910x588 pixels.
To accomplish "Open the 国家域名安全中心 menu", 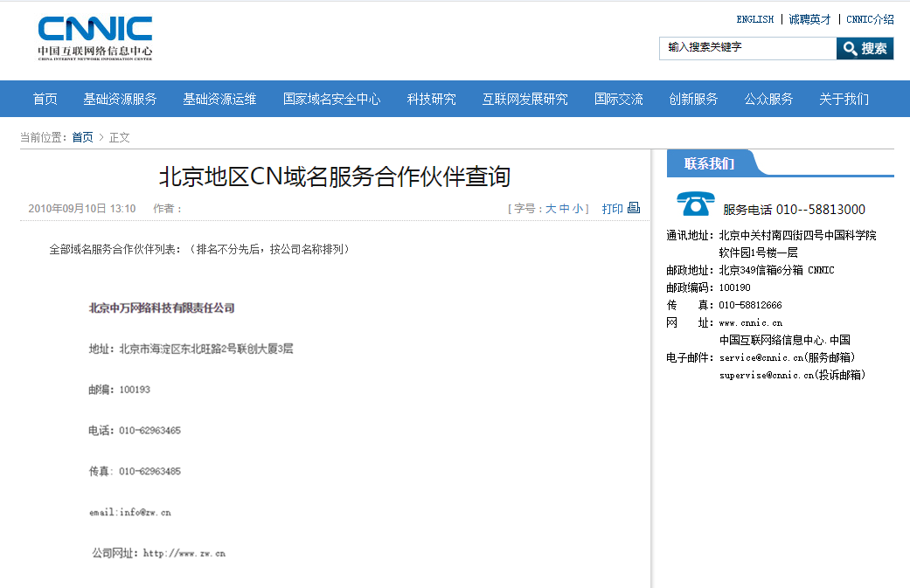I will click(332, 99).
